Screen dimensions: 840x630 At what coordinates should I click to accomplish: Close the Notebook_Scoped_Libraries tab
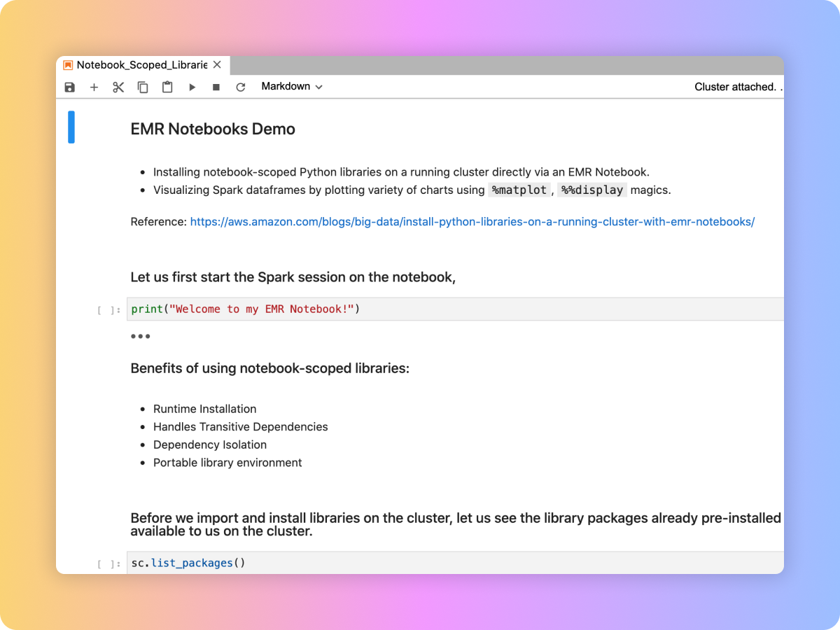[x=217, y=64]
